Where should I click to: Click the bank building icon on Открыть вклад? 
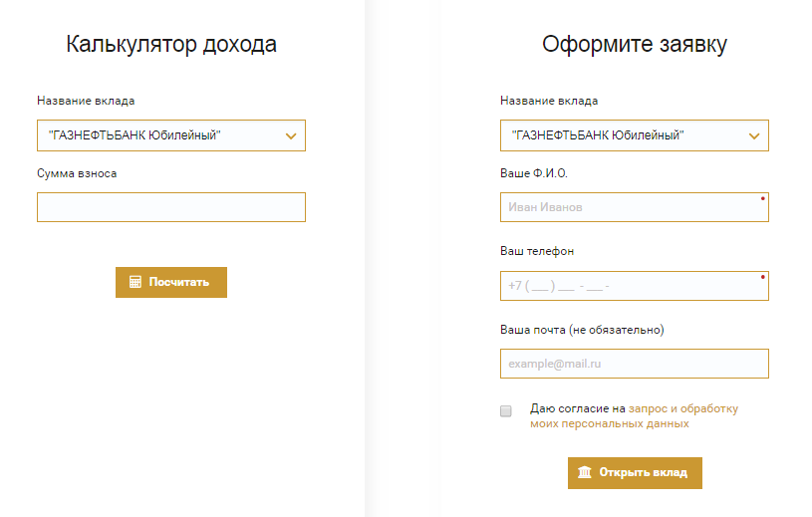tap(585, 472)
